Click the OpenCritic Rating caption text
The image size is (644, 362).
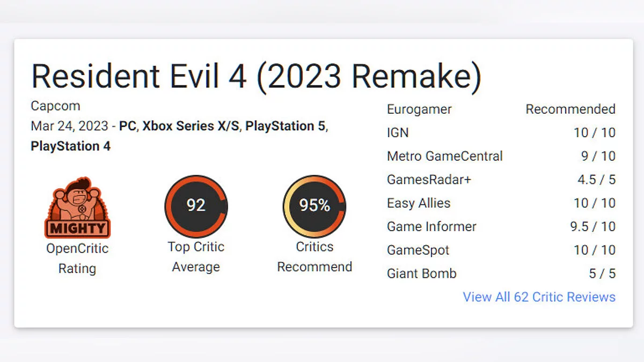coord(77,258)
